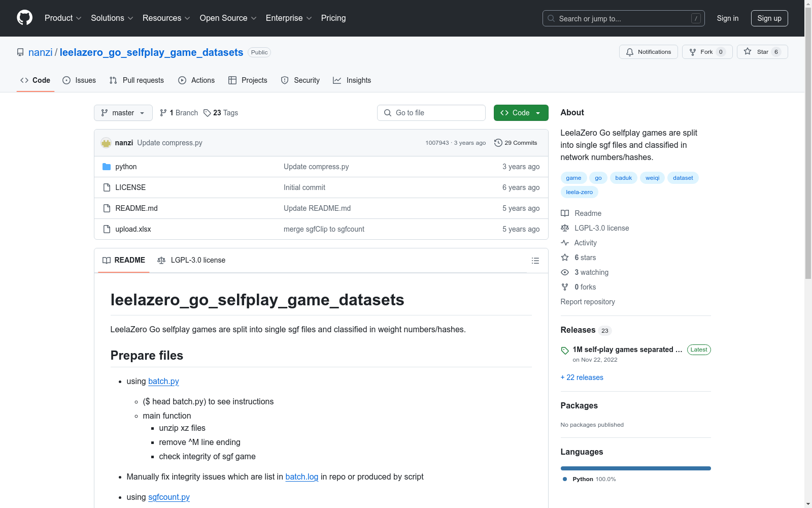Open the sgfcount.py link
812x508 pixels.
169,497
